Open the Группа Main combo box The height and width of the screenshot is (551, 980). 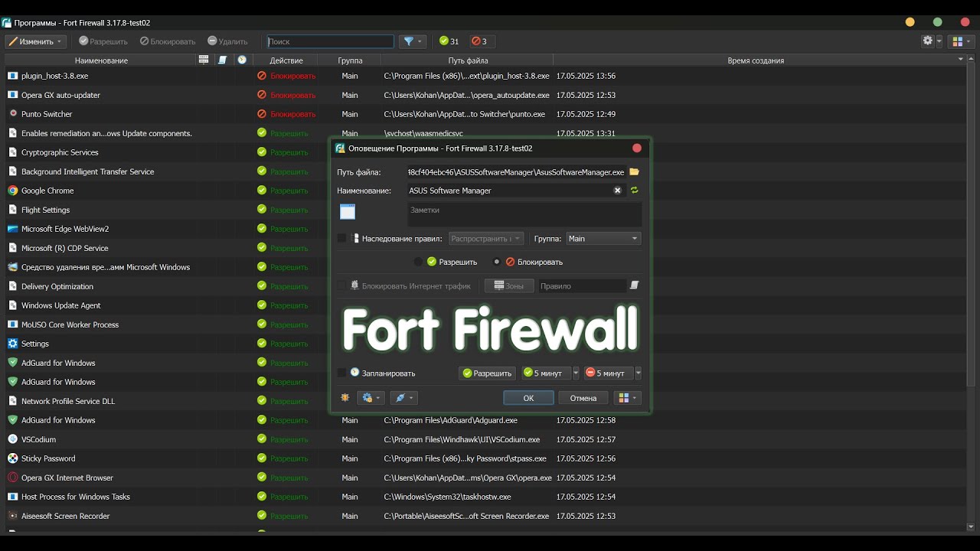tap(603, 239)
